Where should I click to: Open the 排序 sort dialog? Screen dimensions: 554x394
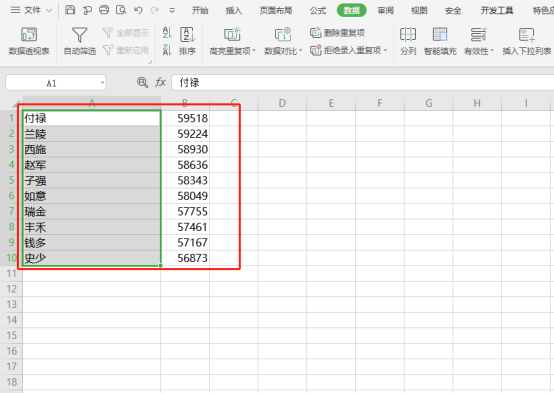[187, 41]
